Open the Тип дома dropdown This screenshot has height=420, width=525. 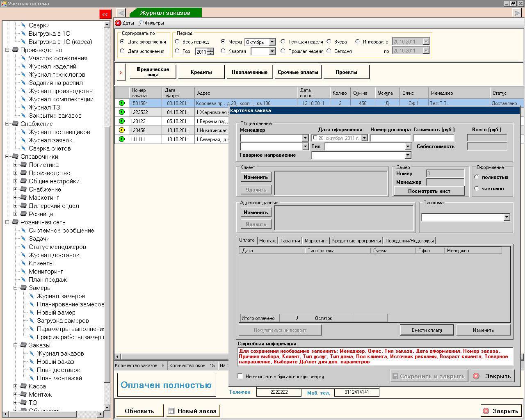coord(506,217)
